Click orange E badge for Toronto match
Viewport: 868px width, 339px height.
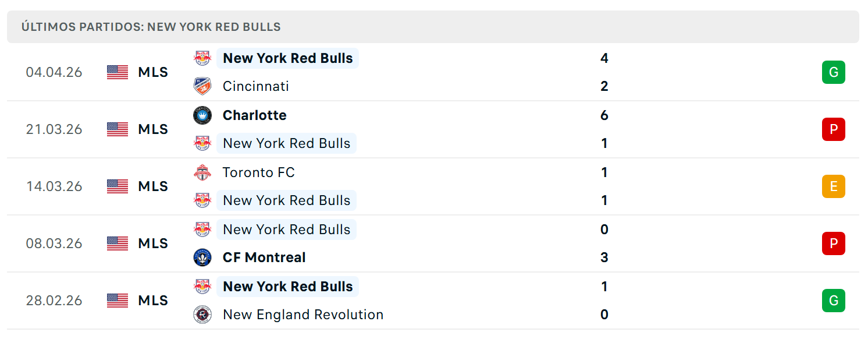click(x=833, y=186)
